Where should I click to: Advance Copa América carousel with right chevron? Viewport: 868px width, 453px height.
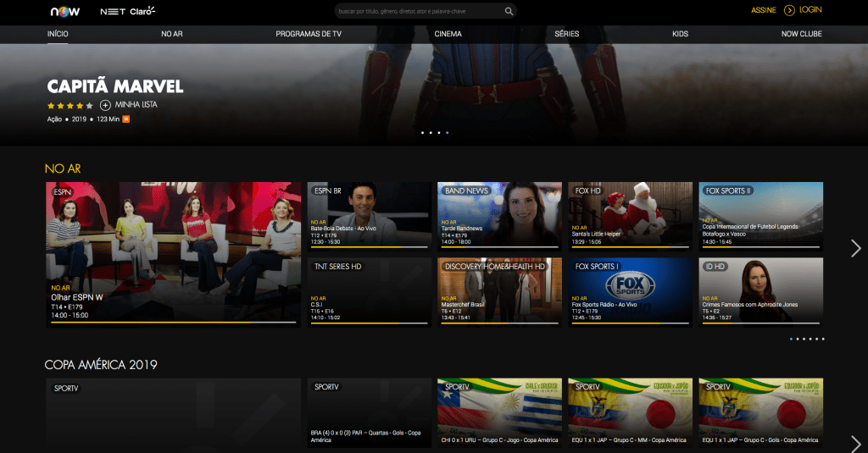click(856, 445)
